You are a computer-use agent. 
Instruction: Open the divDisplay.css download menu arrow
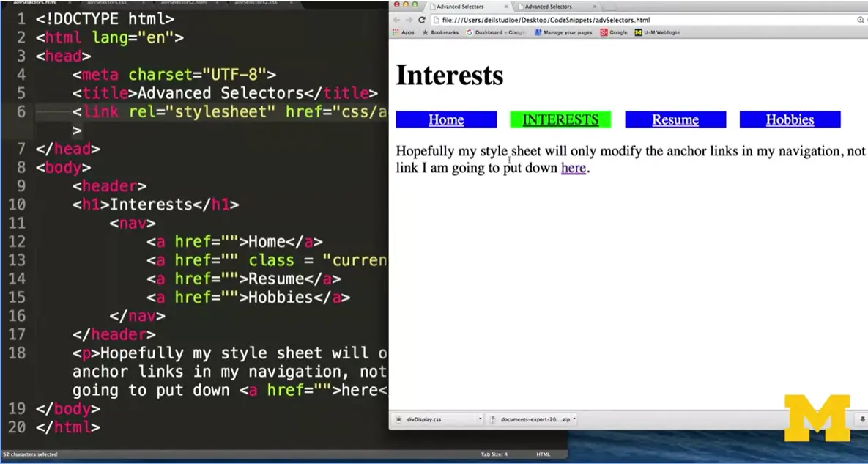480,419
